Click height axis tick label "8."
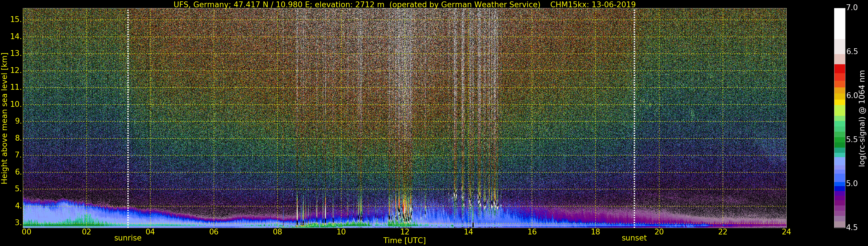The image size is (868, 246). (18, 138)
